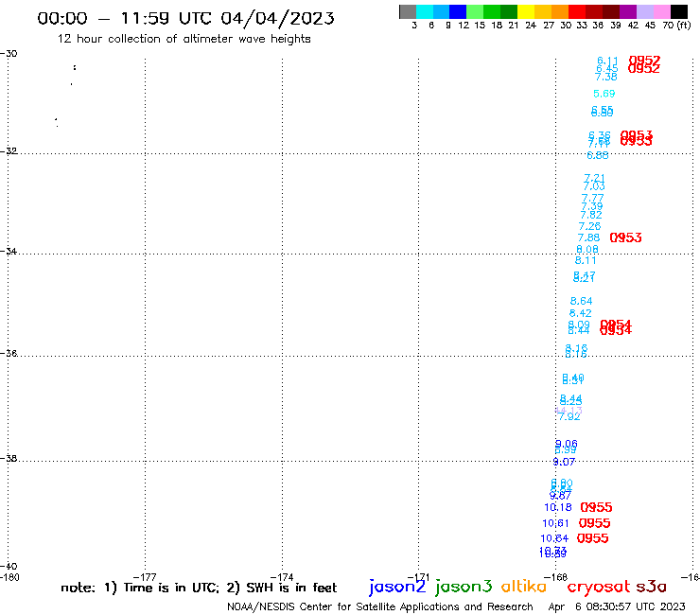Click the purple swatch in the color scale

628,11
